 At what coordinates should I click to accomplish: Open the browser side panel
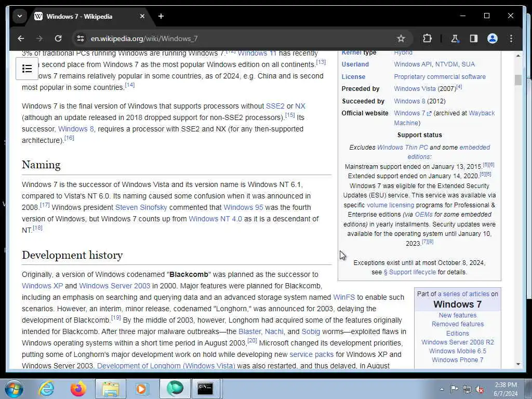pyautogui.click(x=474, y=38)
